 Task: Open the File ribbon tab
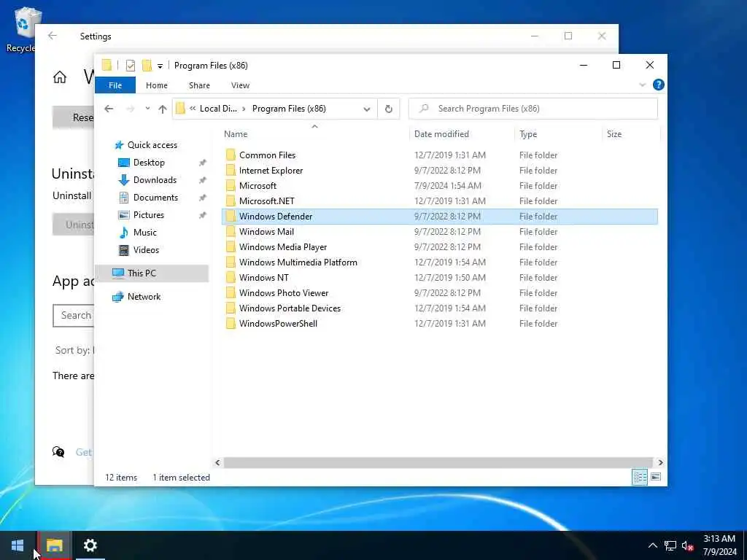point(115,85)
